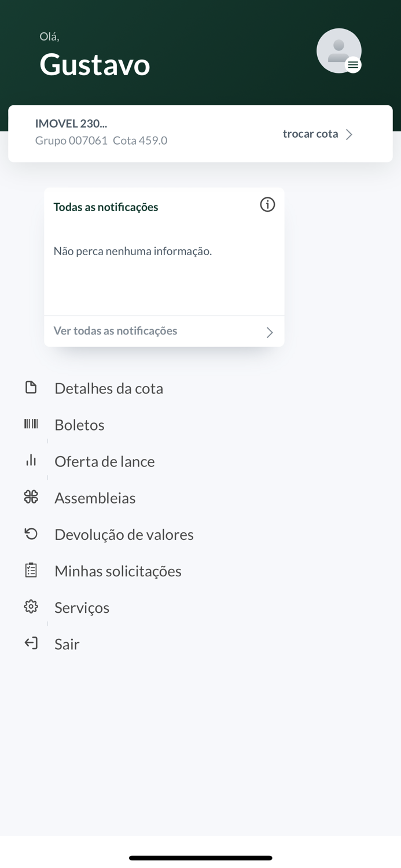The image size is (401, 868).
Task: Choose Minhas solicitações from the menu
Action: pos(118,570)
